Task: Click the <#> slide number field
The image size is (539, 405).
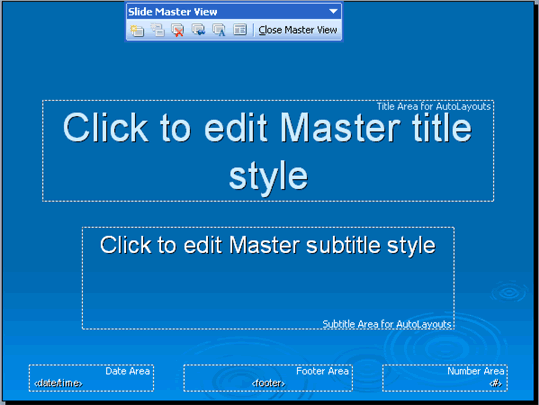Action: [x=496, y=383]
